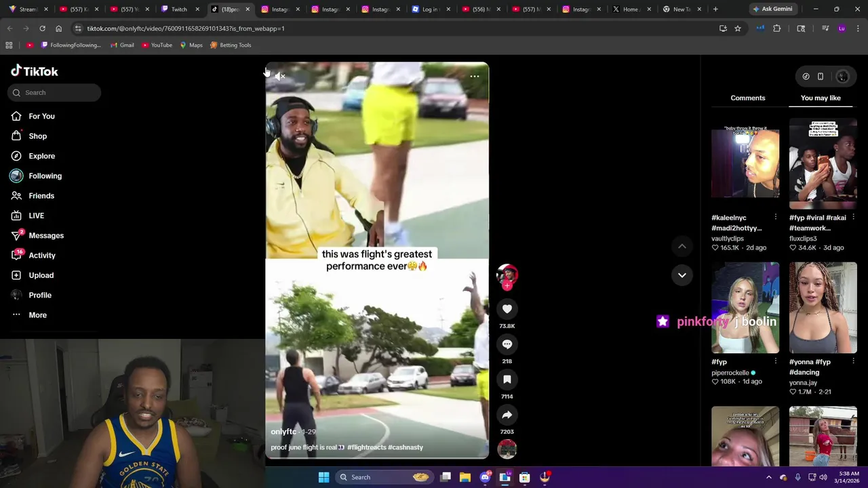
Task: Show hidden system tray icons
Action: point(768,477)
